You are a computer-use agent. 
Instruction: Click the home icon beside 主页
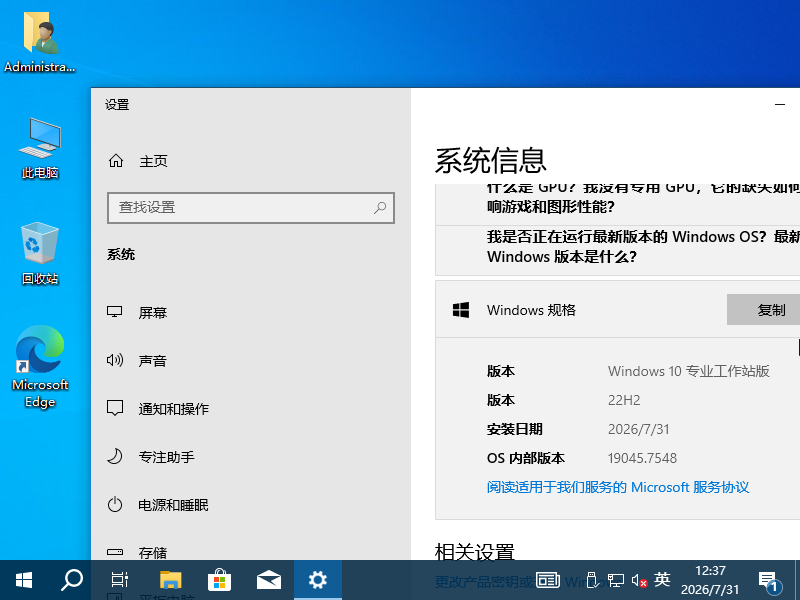point(116,161)
